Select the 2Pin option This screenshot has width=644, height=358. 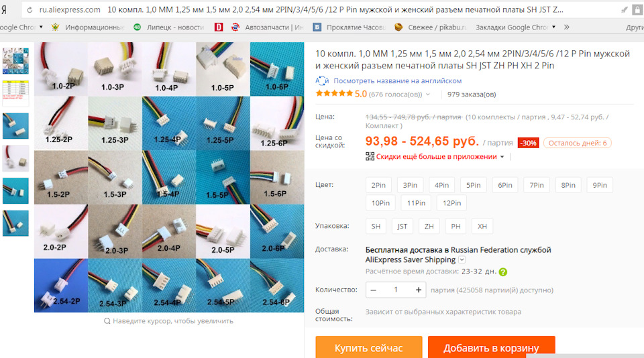coord(378,185)
